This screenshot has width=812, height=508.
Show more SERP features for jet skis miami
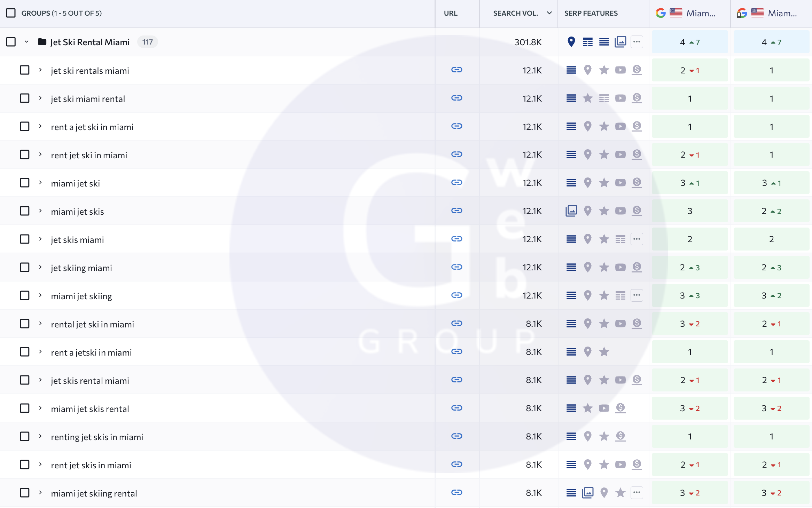pos(637,239)
